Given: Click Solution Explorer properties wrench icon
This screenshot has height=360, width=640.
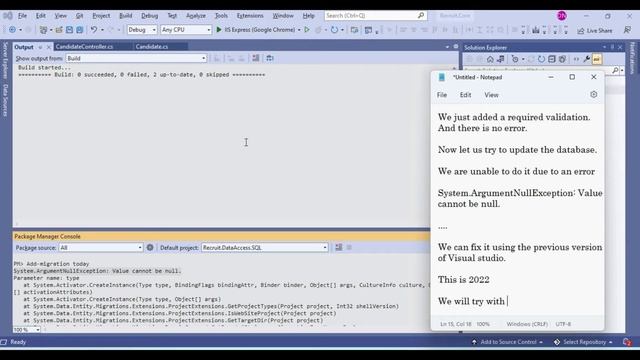Looking at the screenshot, I should [x=587, y=59].
